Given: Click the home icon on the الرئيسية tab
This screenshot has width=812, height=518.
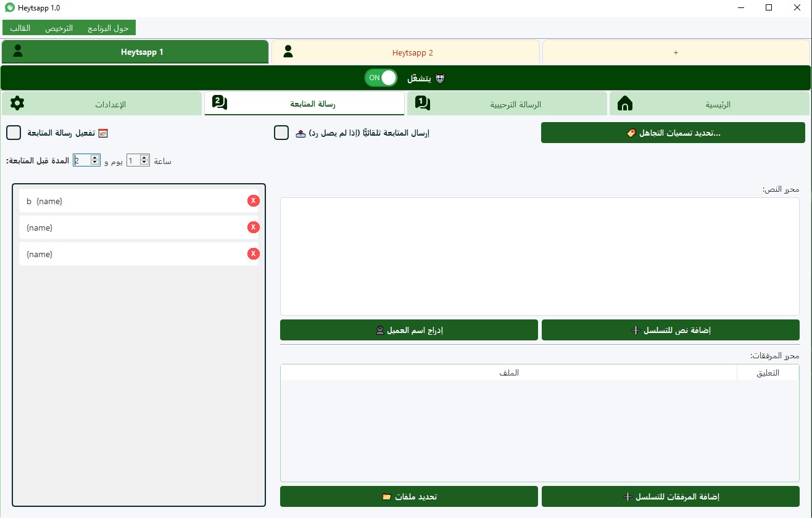Looking at the screenshot, I should click(625, 103).
